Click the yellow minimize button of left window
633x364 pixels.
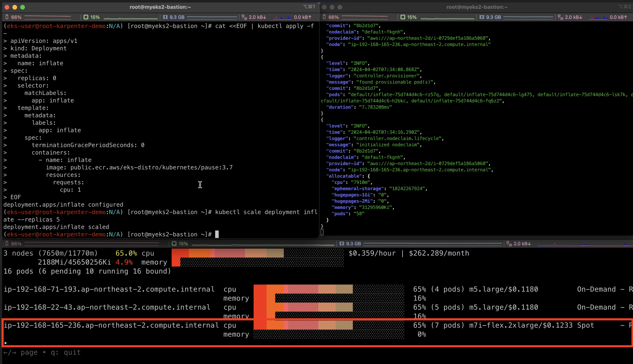[x=15, y=7]
